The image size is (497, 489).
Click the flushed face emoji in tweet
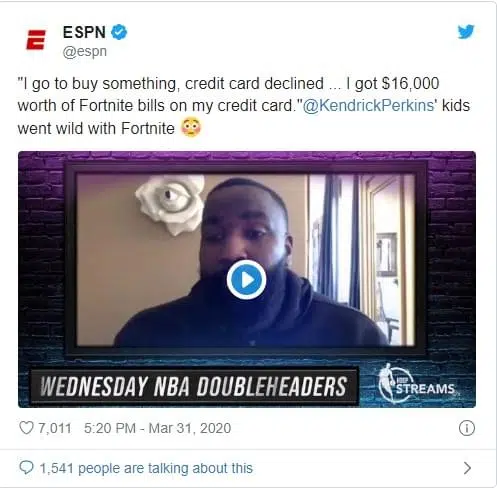(191, 127)
